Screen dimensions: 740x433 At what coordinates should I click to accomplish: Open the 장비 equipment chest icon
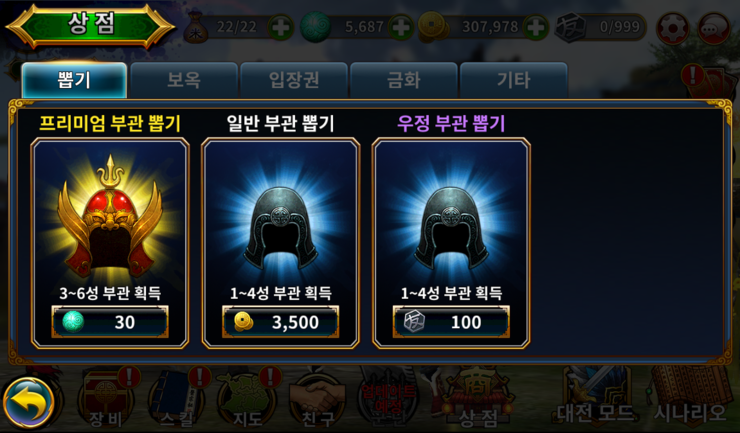click(x=106, y=399)
